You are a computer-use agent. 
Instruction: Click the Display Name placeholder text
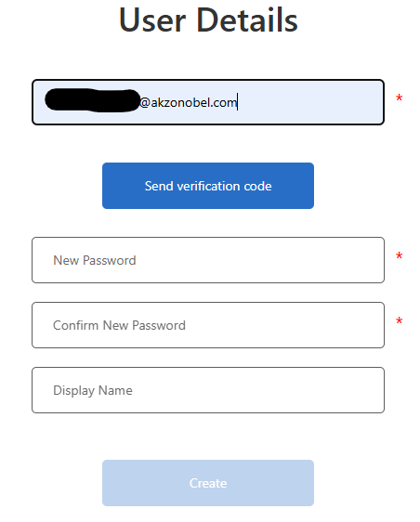click(93, 390)
